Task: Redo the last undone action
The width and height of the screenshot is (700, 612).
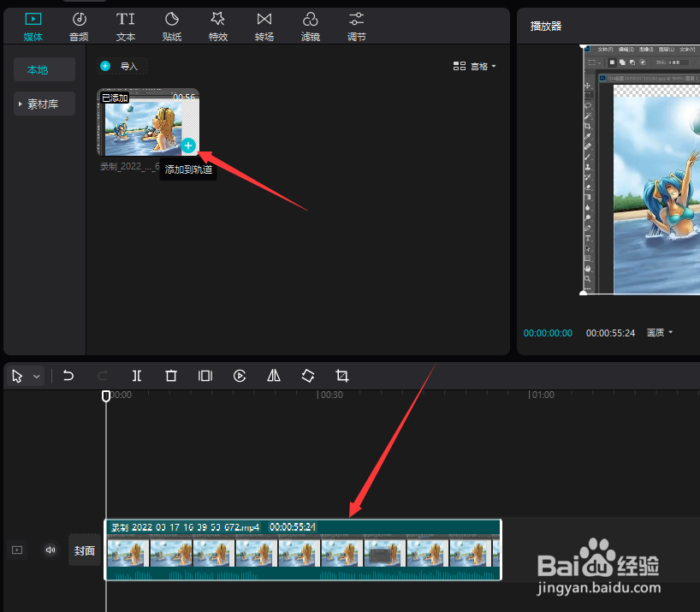Action: (x=103, y=376)
